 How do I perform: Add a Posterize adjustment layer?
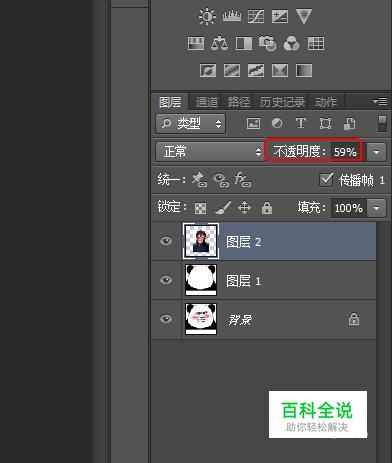click(232, 71)
